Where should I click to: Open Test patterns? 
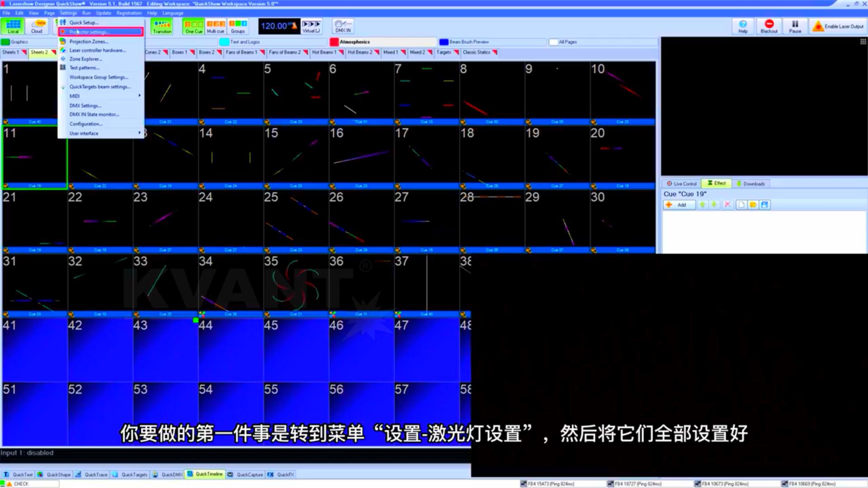click(x=101, y=67)
